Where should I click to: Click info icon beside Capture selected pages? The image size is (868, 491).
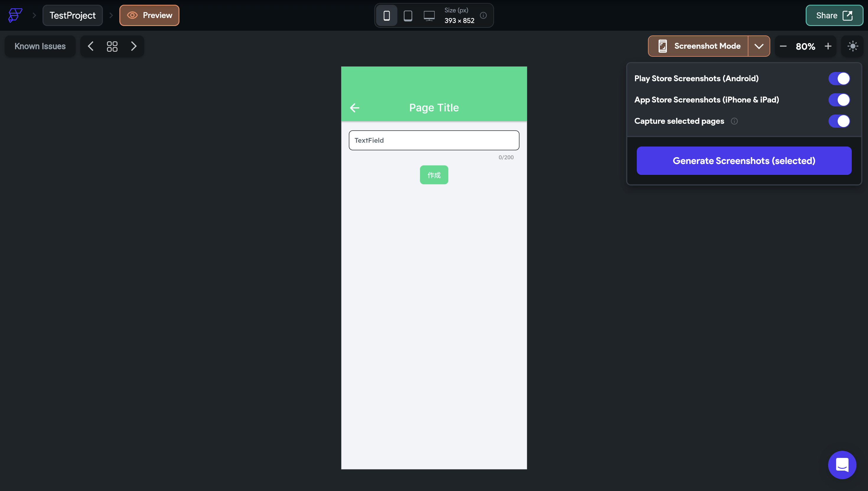(x=734, y=121)
